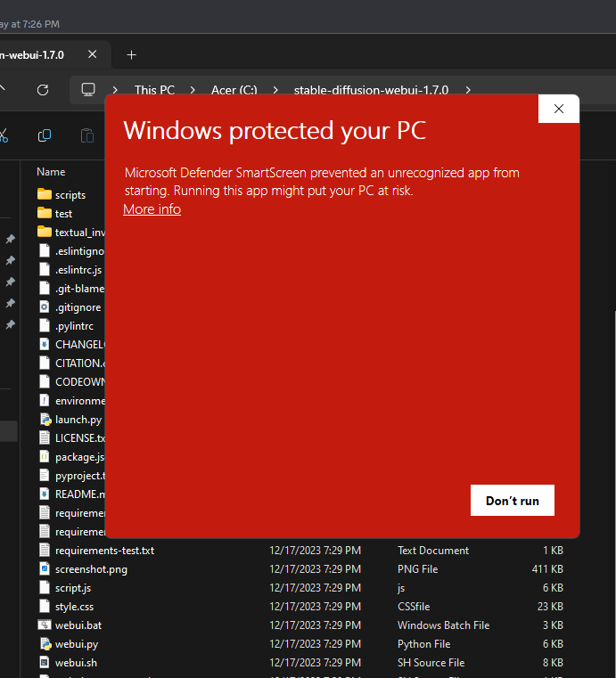Click the pyproject file icon
The height and width of the screenshot is (678, 616).
(x=45, y=475)
